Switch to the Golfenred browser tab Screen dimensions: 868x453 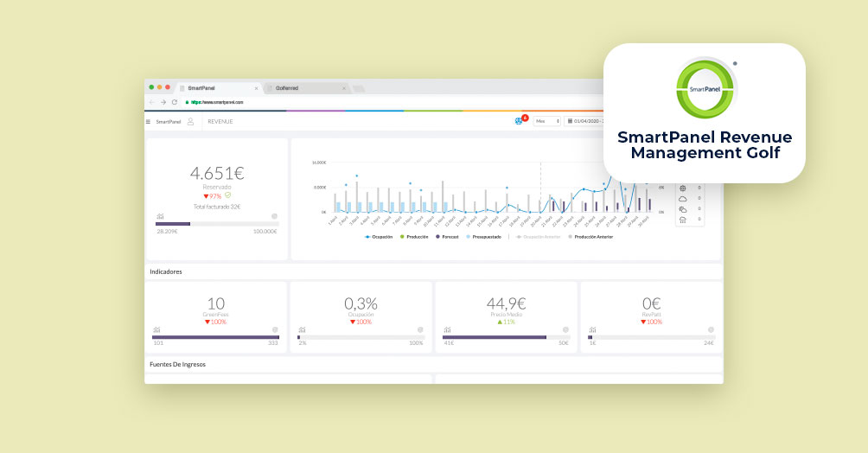coord(306,88)
